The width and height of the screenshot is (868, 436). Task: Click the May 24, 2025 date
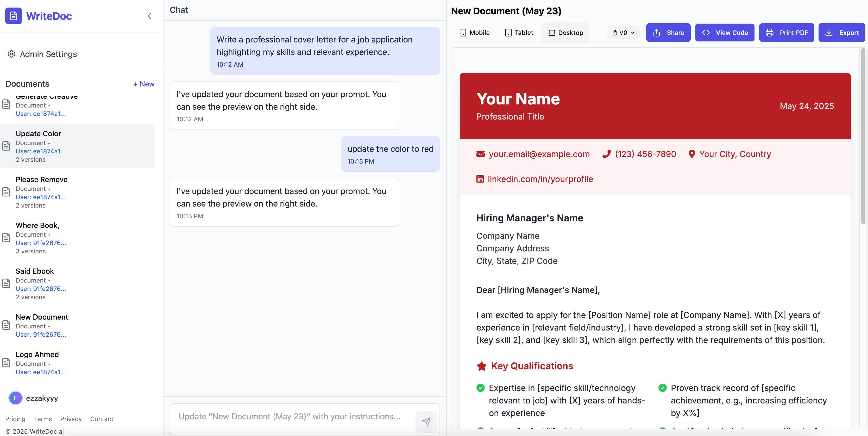[807, 106]
